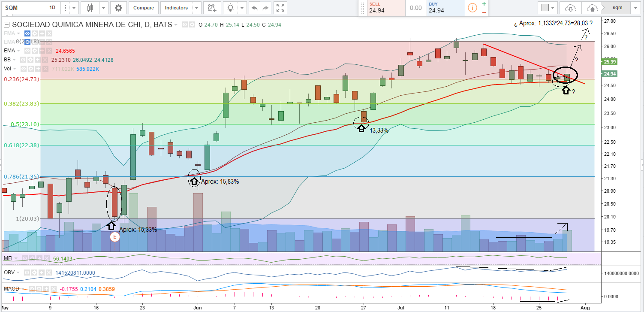Open the interval dropdown next to 1D
The height and width of the screenshot is (312, 644).
click(x=75, y=8)
